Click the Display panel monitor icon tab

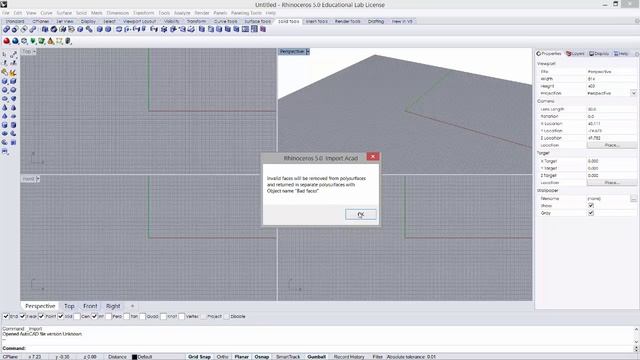599,54
